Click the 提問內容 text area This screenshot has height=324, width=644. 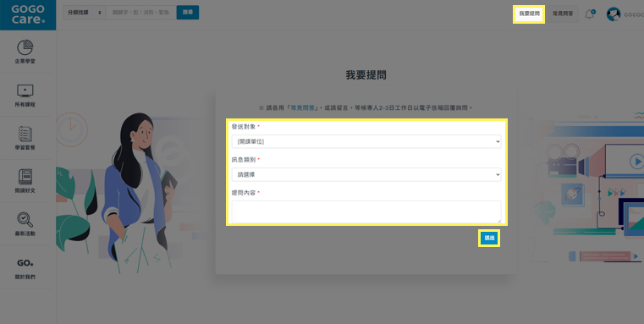[366, 211]
